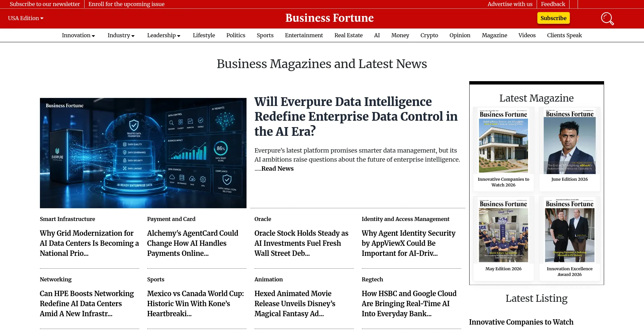Go to Sports in navigation bar
Screen dimensions: 644x333
[265, 35]
